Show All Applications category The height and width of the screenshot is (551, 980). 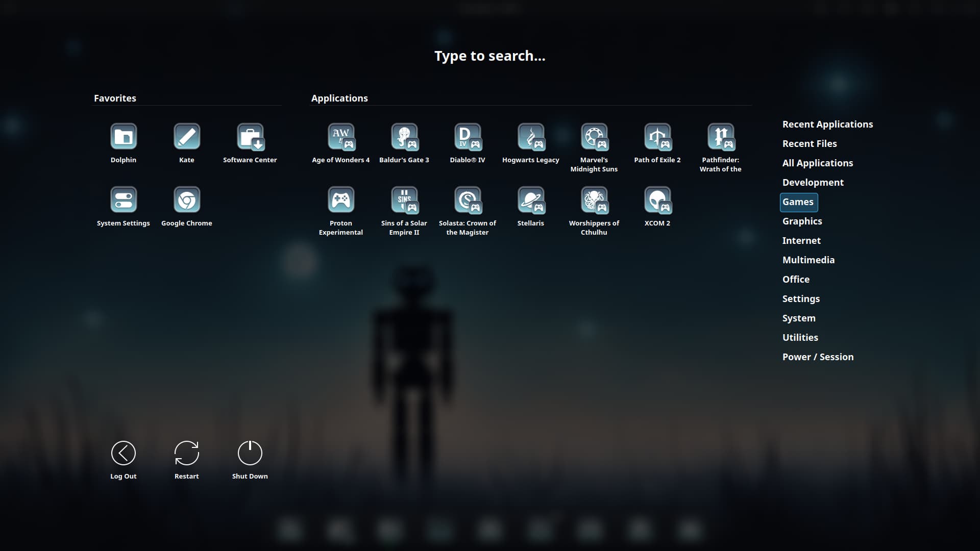818,163
